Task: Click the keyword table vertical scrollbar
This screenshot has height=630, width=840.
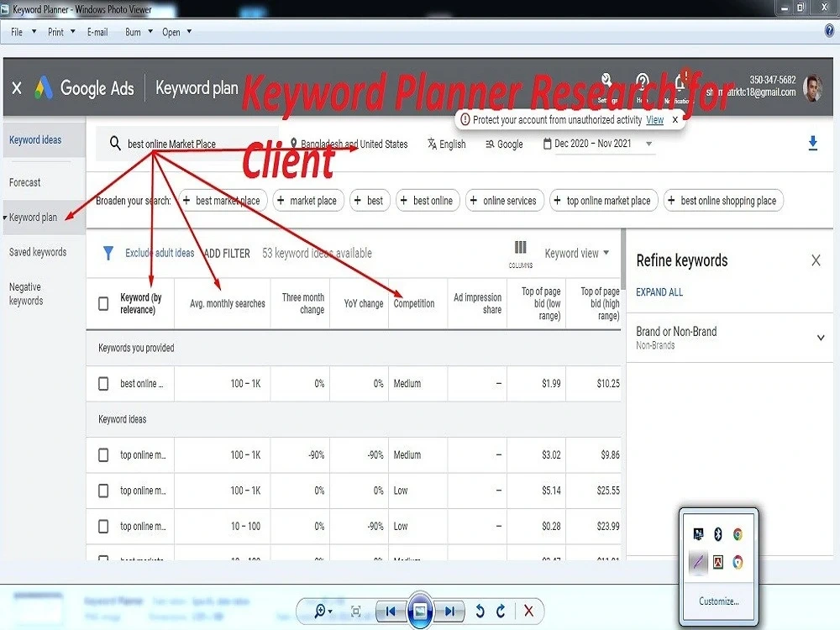Action: point(623,260)
